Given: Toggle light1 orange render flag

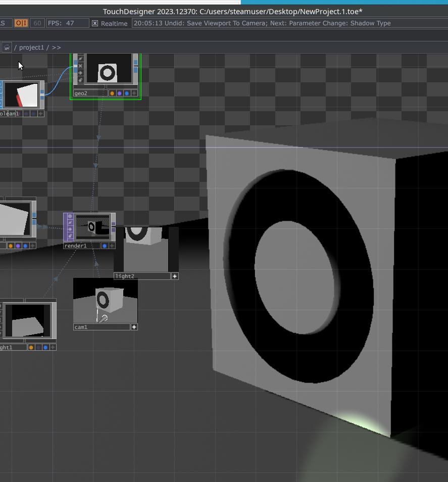Looking at the screenshot, I should (x=31, y=348).
